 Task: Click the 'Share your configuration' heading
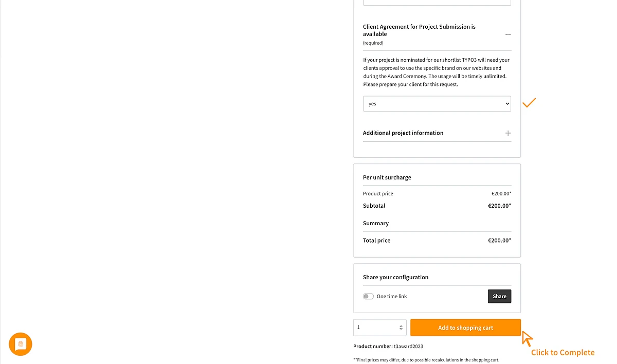[x=395, y=277]
